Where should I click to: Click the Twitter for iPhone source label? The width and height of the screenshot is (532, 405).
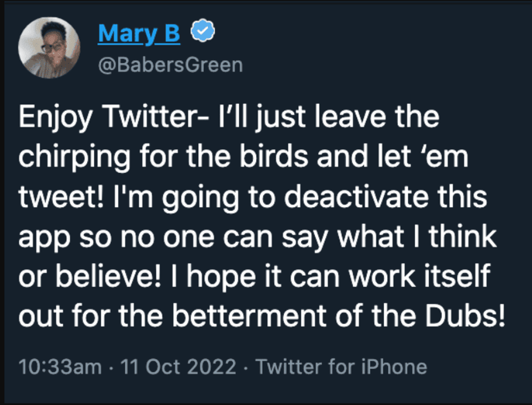point(342,366)
